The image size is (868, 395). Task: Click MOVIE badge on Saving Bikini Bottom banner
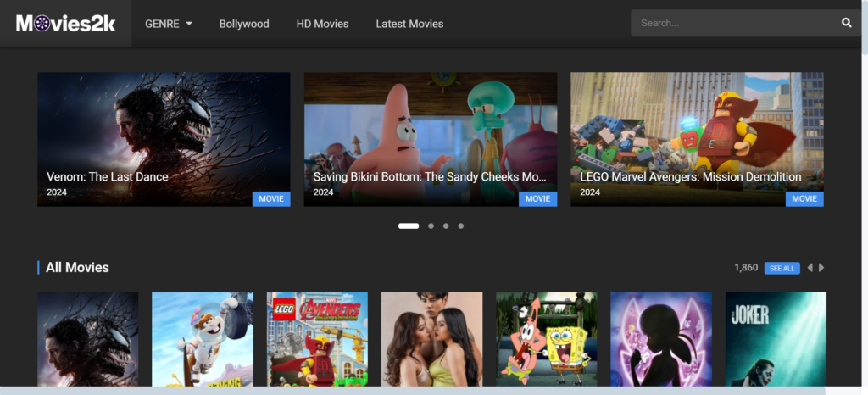pos(537,199)
